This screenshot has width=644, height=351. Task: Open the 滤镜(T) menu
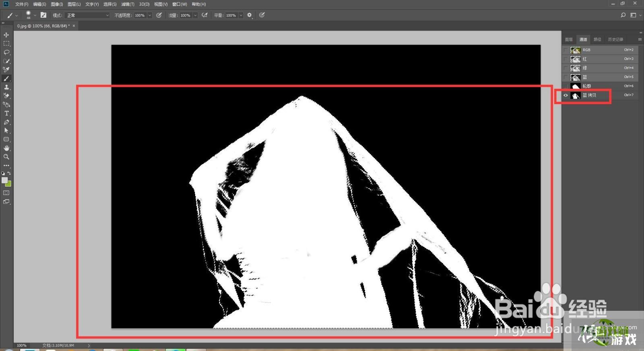pos(128,4)
